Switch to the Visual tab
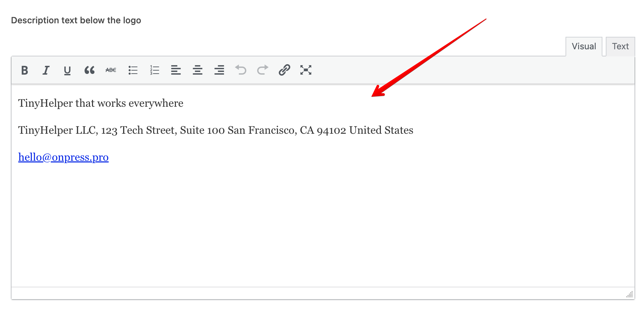 584,47
